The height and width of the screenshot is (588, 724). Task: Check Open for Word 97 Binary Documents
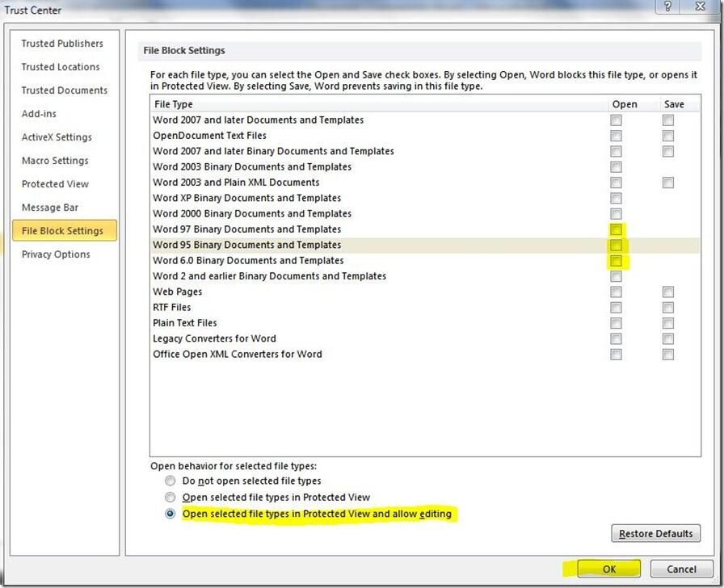point(616,229)
